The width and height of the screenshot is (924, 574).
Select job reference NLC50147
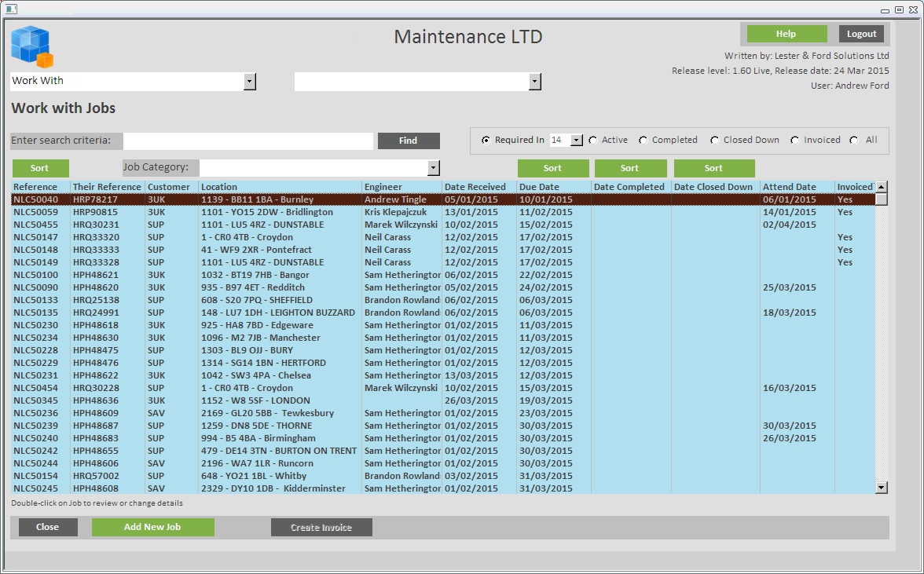click(x=36, y=237)
